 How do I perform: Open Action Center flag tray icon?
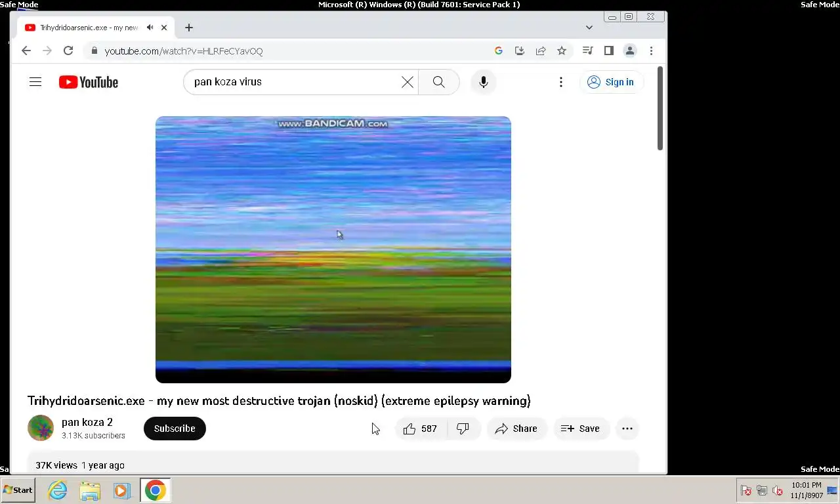(x=746, y=490)
